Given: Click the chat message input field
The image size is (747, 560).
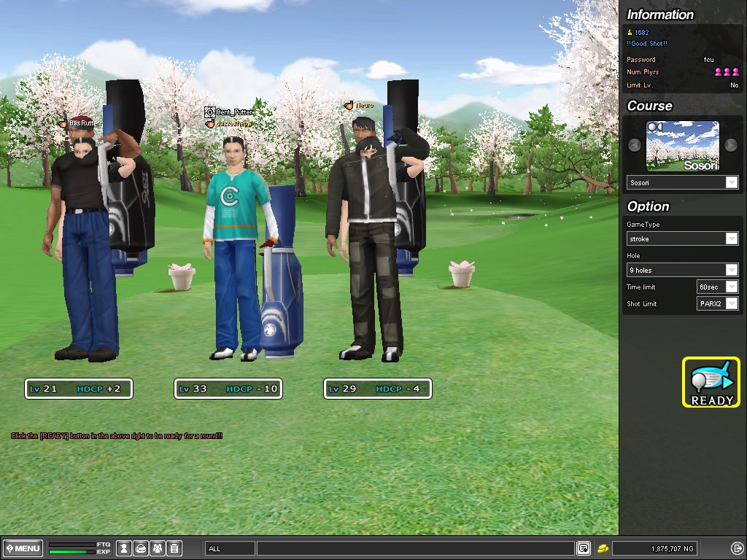Looking at the screenshot, I should click(414, 548).
